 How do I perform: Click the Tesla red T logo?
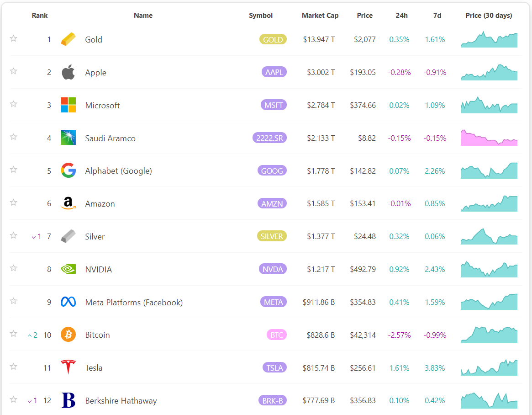(x=68, y=367)
